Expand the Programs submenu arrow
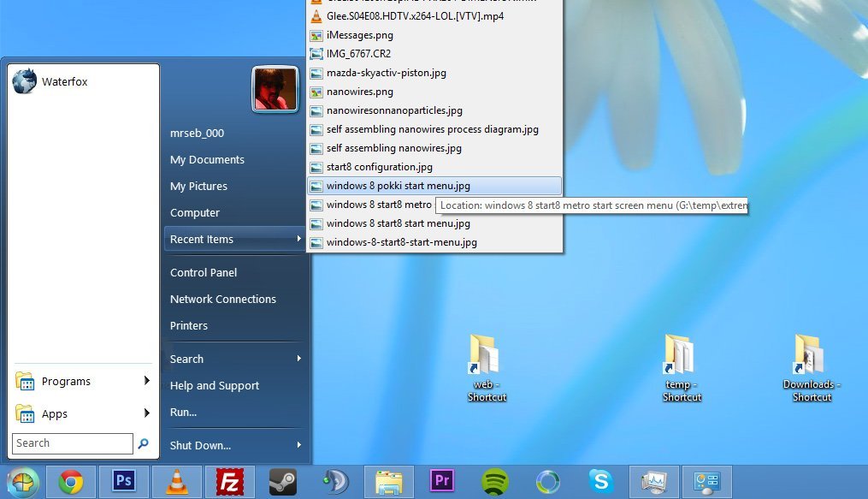The height and width of the screenshot is (499, 868). click(x=147, y=381)
